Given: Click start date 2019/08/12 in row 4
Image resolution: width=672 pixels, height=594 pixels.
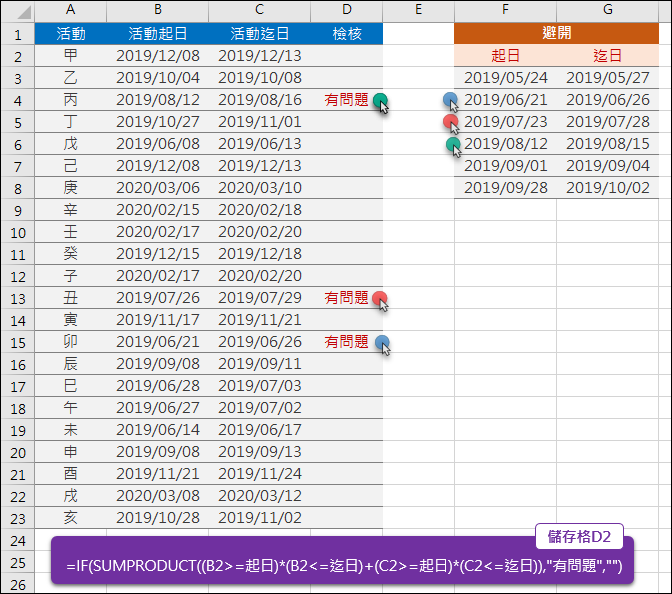Looking at the screenshot, I should pyautogui.click(x=157, y=100).
